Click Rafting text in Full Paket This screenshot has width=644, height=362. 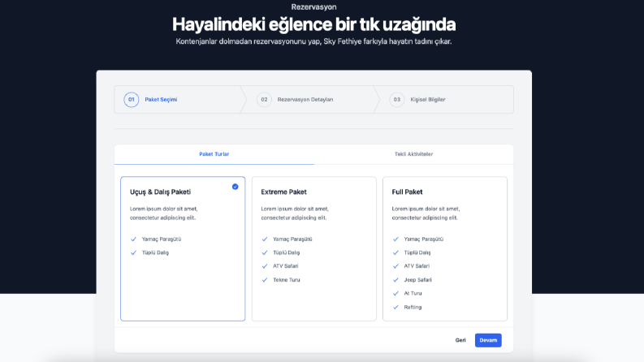pos(413,307)
